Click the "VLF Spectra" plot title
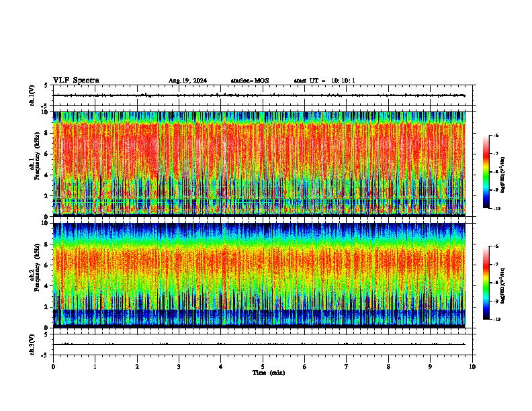Viewport: 532px width, 411px height. (76, 81)
